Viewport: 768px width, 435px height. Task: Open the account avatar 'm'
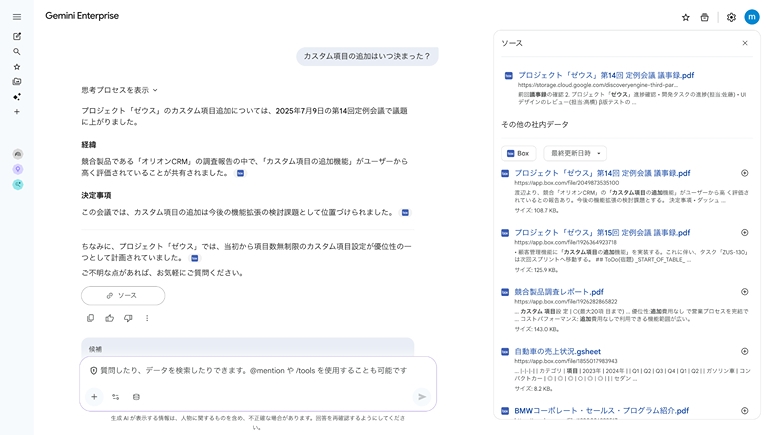click(x=752, y=17)
